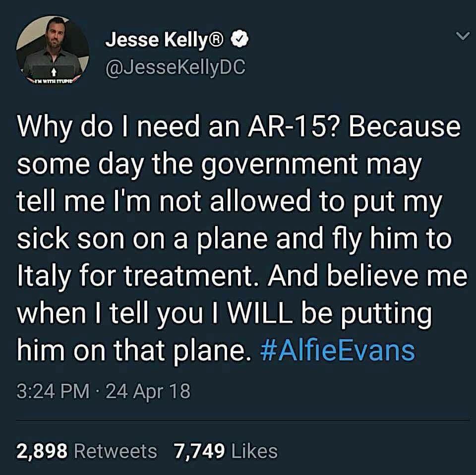Click the blue verified badge icon
Image resolution: width=476 pixels, height=475 pixels.
tap(240, 39)
